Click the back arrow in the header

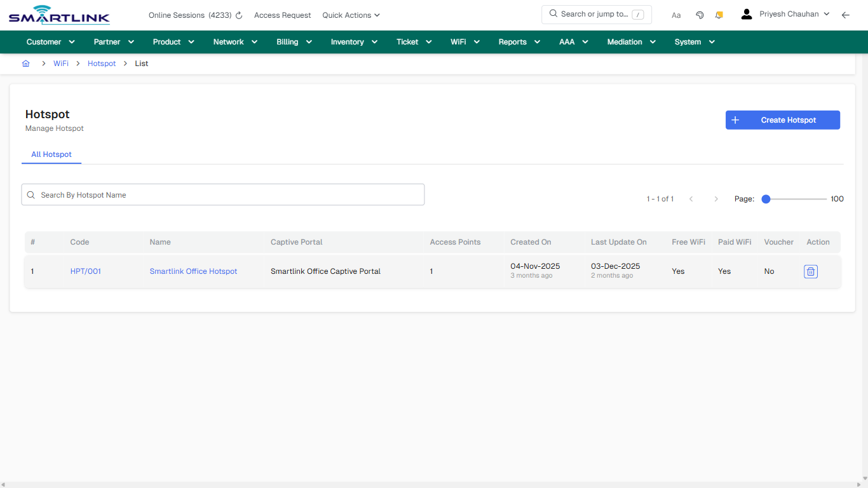[846, 14]
